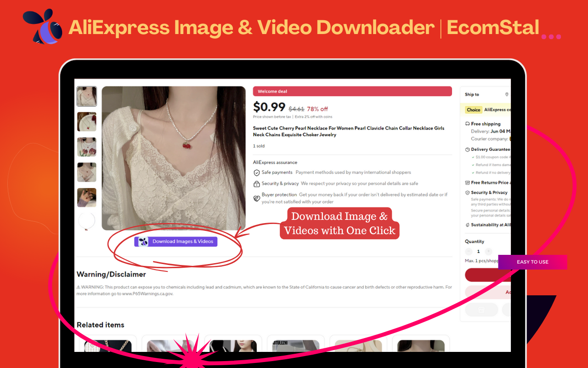Click the red Buy now button
Screen dimensions: 588x368
click(488, 275)
